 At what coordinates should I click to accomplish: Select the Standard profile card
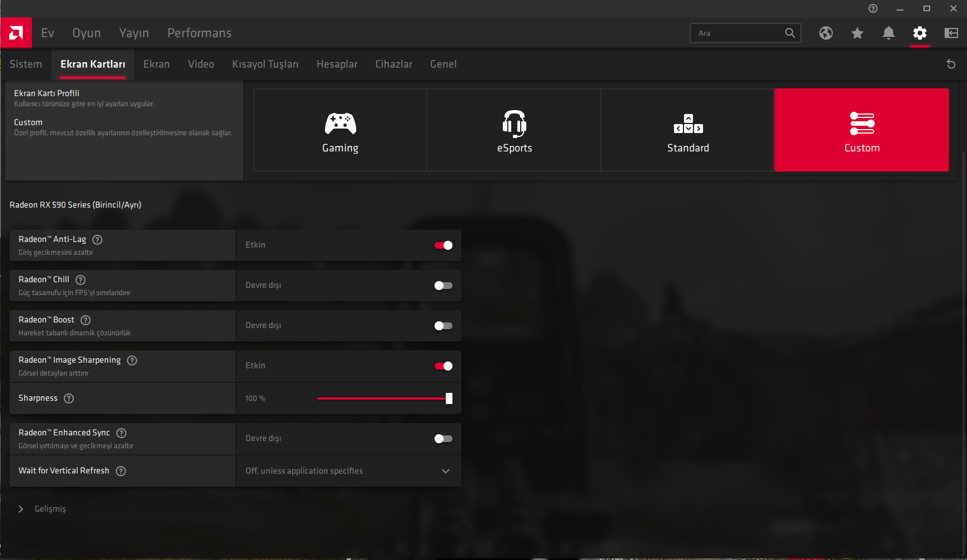[688, 130]
